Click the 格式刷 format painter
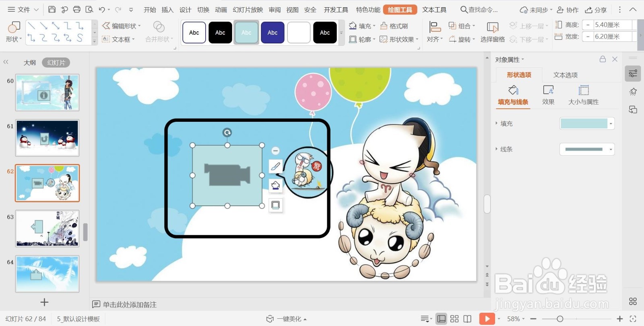Image resolution: width=644 pixels, height=326 pixels. point(394,26)
